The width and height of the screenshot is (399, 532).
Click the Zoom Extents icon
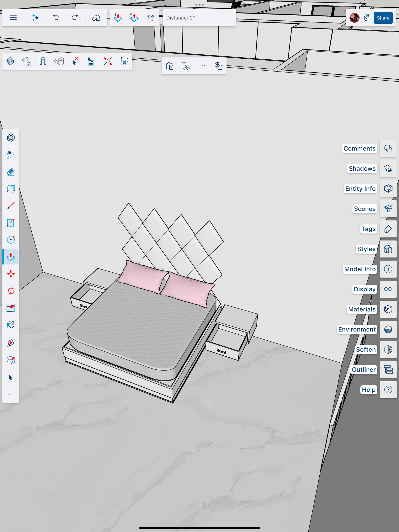[107, 61]
